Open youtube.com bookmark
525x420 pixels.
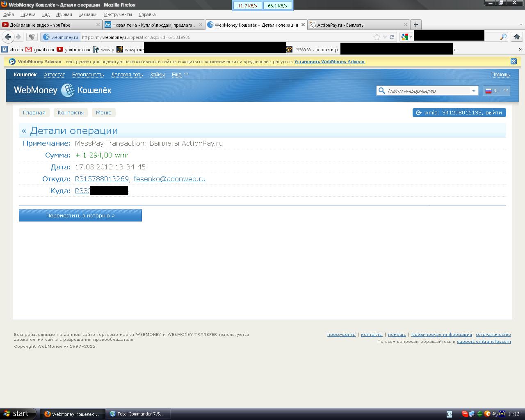pos(73,49)
